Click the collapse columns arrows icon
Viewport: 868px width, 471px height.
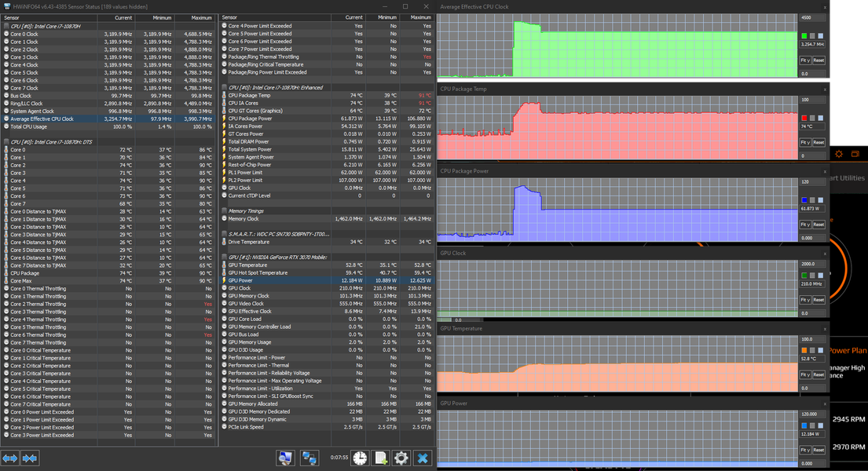pos(30,458)
